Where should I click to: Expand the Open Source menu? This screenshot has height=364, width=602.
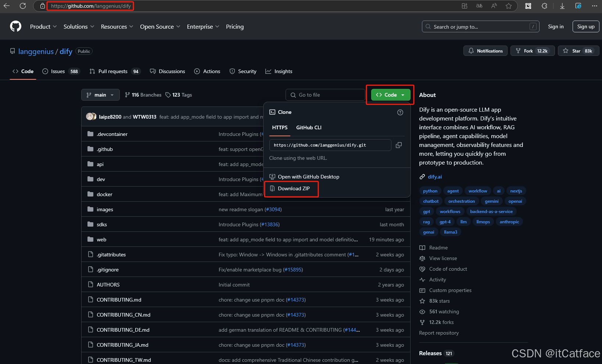pos(160,27)
